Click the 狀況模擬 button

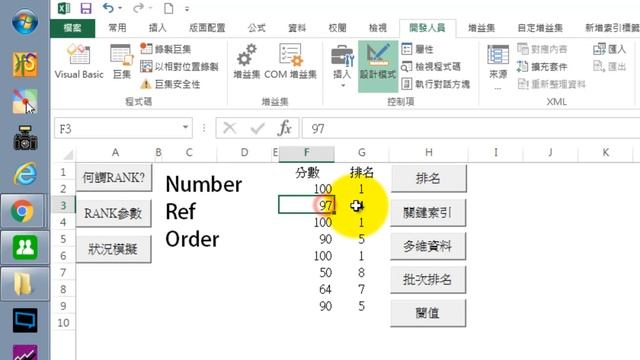click(x=113, y=249)
